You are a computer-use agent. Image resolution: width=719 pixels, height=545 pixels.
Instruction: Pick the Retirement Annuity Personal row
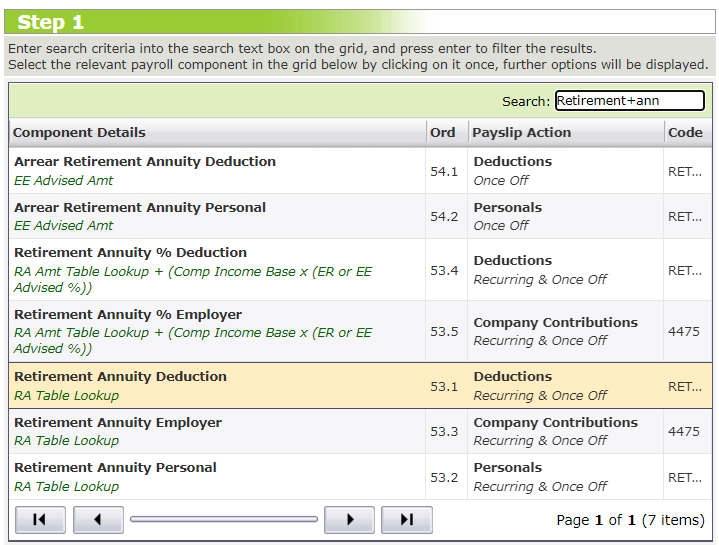coord(115,468)
